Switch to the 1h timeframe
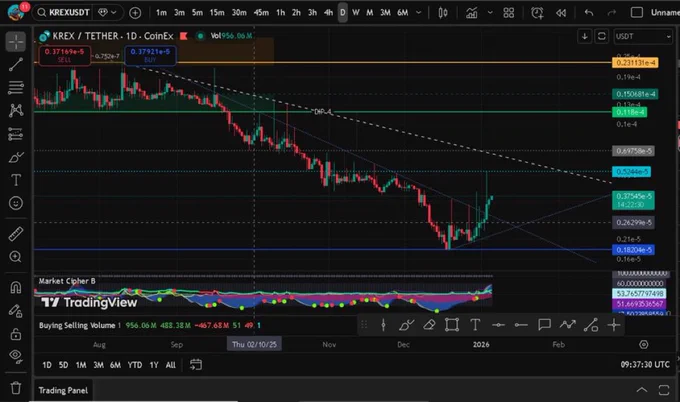The image size is (680, 402). point(281,13)
